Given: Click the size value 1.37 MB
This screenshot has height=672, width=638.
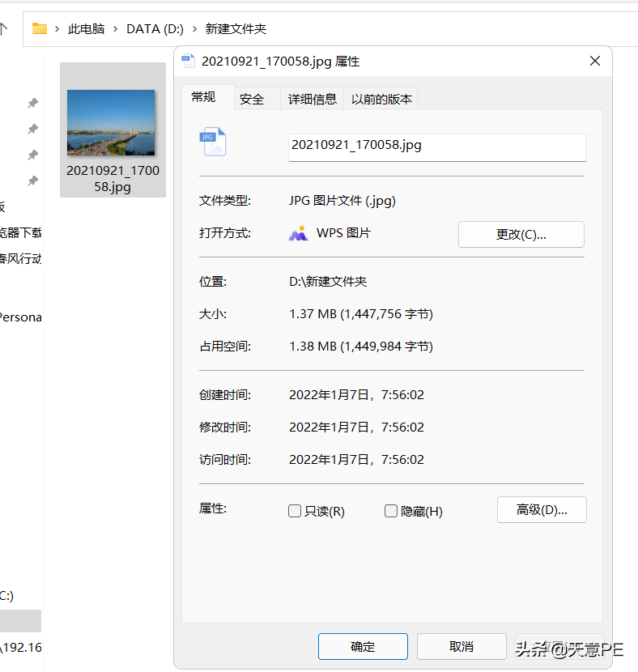Looking at the screenshot, I should [361, 314].
